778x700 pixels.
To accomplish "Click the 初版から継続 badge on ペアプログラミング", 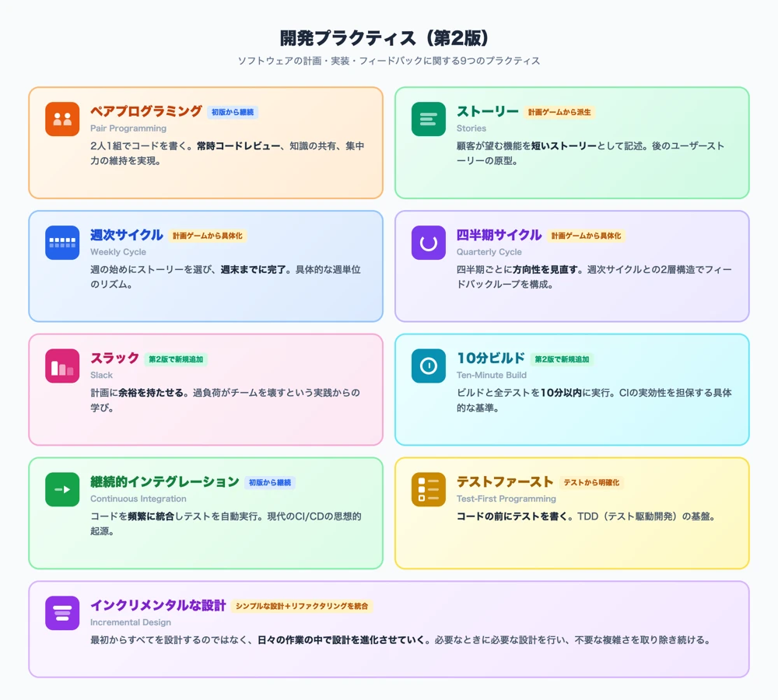I will (x=233, y=112).
